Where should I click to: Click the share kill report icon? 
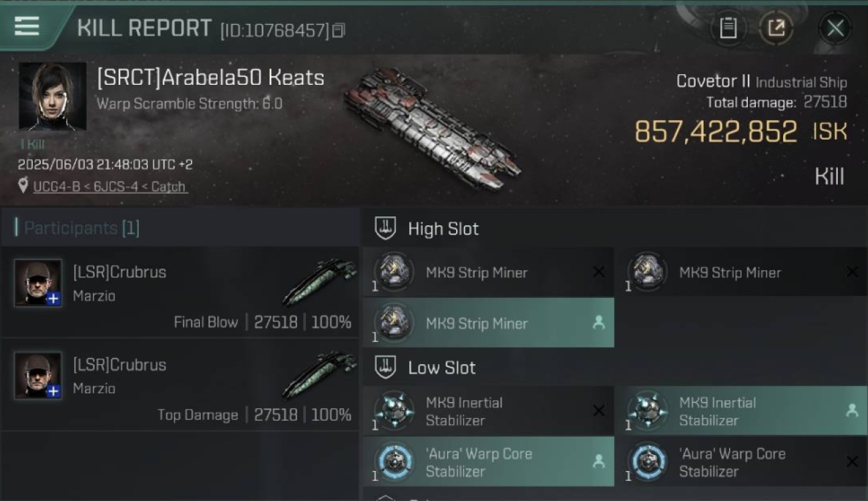pos(776,28)
